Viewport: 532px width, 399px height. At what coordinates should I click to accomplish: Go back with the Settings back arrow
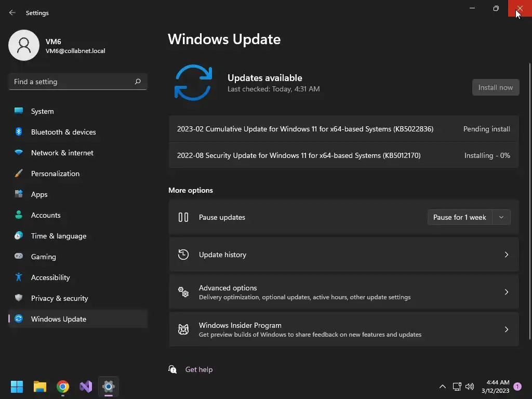coord(12,12)
